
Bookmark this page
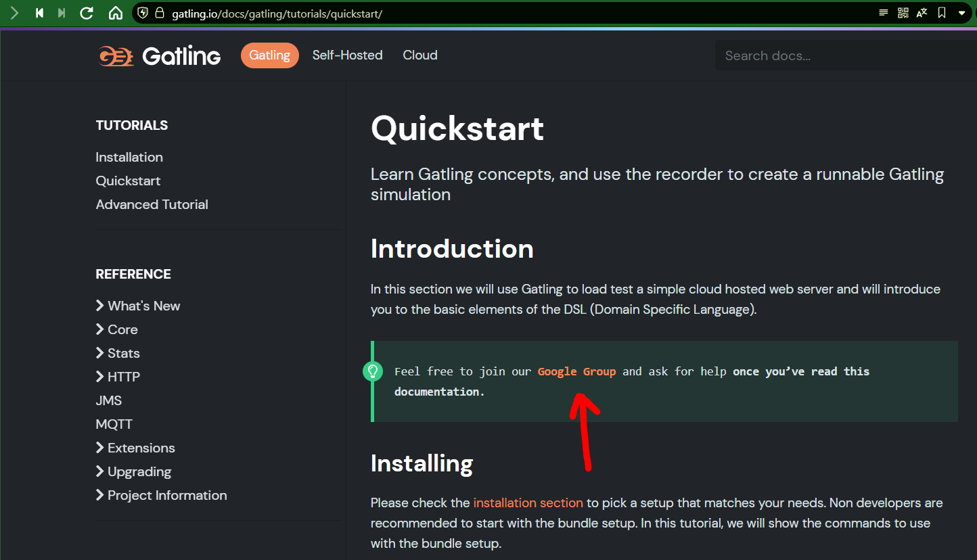(x=942, y=13)
